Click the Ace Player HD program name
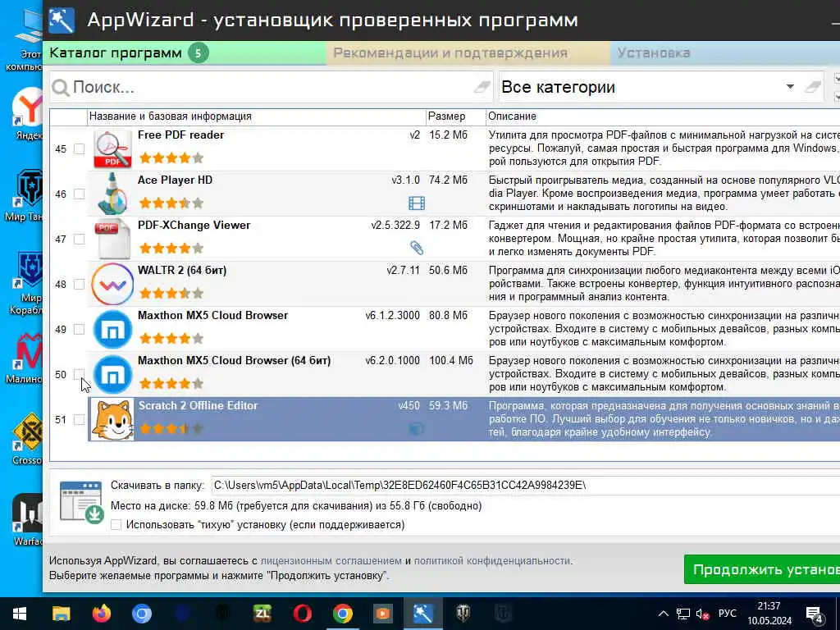The width and height of the screenshot is (840, 630). [176, 180]
